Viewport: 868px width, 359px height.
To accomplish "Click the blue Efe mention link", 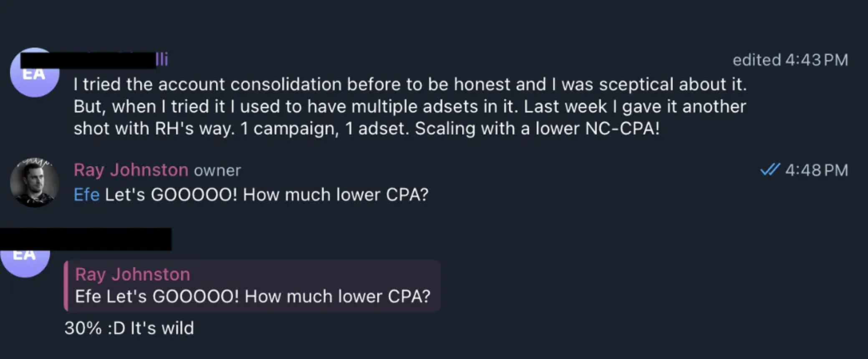I will point(86,195).
